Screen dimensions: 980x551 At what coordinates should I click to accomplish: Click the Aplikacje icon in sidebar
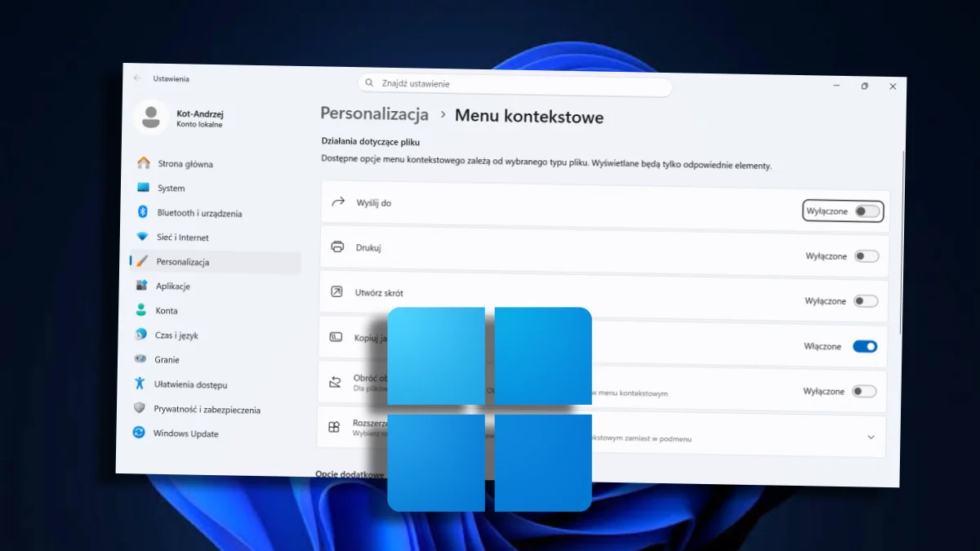click(x=141, y=286)
